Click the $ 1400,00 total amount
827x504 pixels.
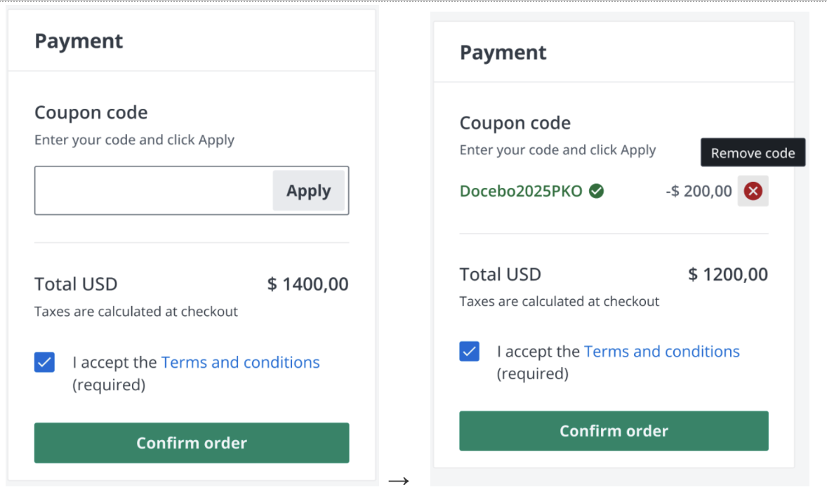coord(307,284)
